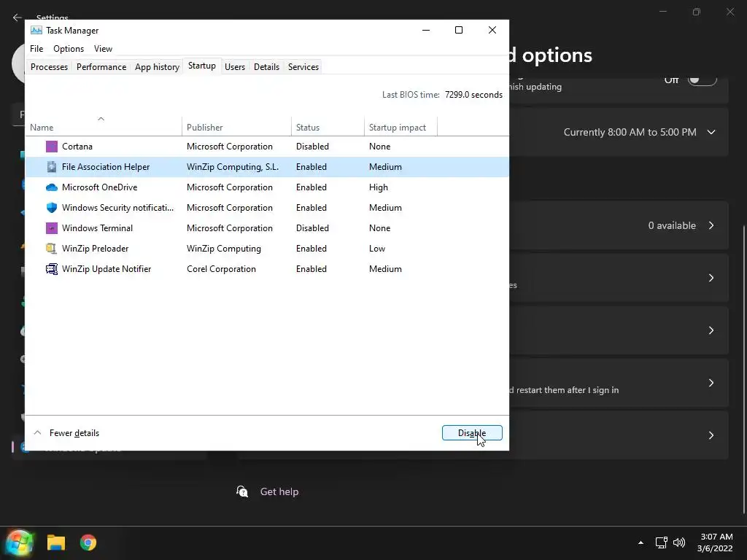The image size is (747, 560).
Task: Select the Cortana row name
Action: click(77, 146)
